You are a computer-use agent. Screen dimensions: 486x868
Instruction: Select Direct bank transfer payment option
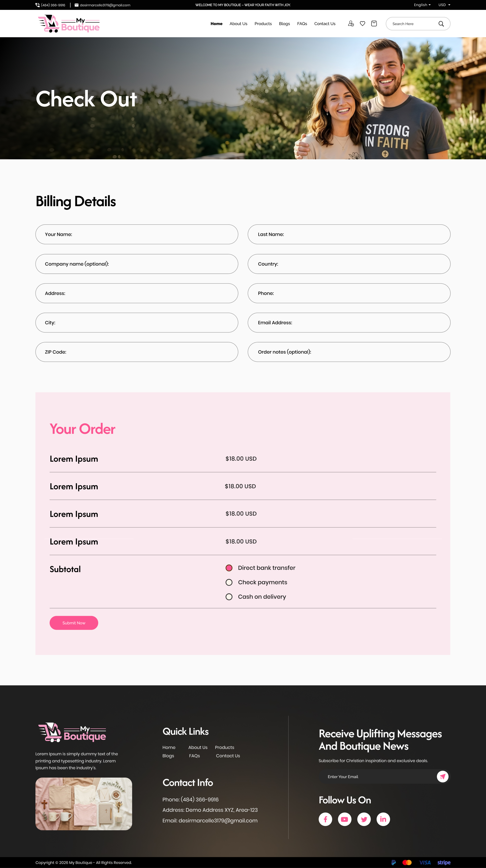tap(229, 568)
